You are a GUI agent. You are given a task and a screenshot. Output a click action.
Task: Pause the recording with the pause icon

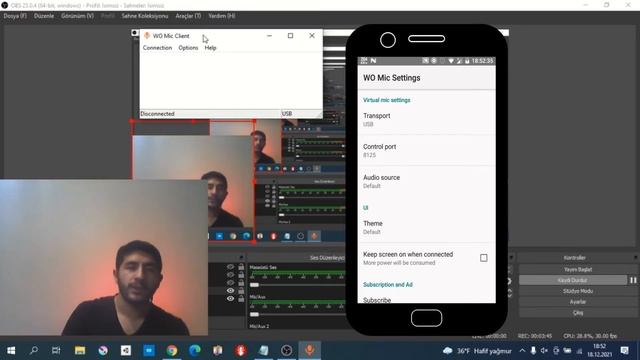click(x=633, y=280)
